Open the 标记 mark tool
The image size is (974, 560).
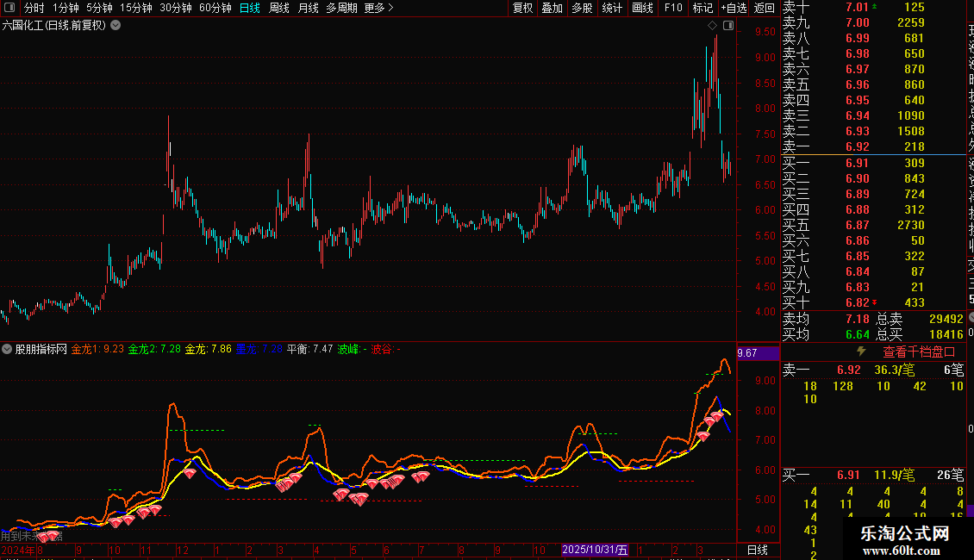click(702, 8)
